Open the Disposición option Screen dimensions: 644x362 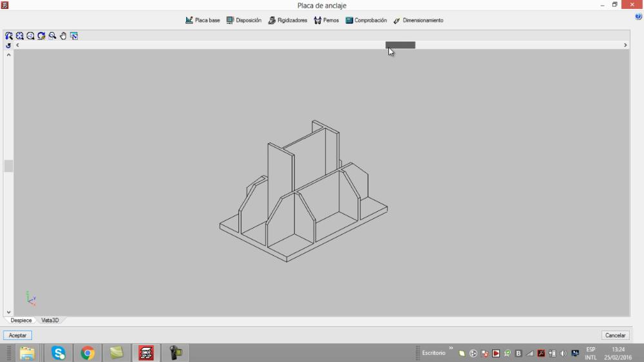[x=243, y=20]
